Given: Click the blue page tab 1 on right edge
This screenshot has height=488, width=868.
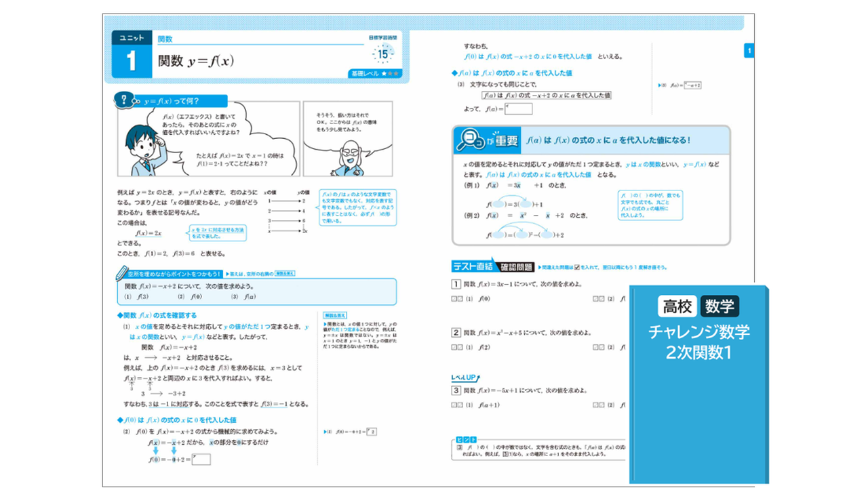Looking at the screenshot, I should point(749,51).
